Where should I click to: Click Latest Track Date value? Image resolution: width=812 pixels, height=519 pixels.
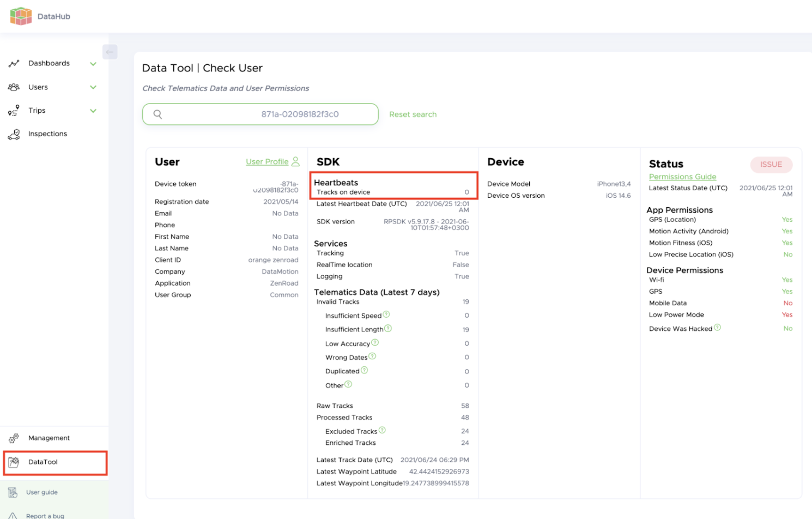coord(434,460)
